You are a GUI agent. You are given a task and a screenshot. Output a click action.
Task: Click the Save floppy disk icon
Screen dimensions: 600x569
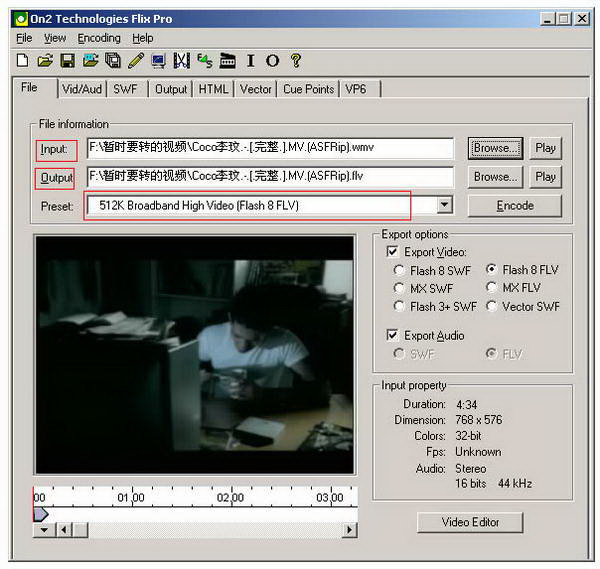[68, 61]
